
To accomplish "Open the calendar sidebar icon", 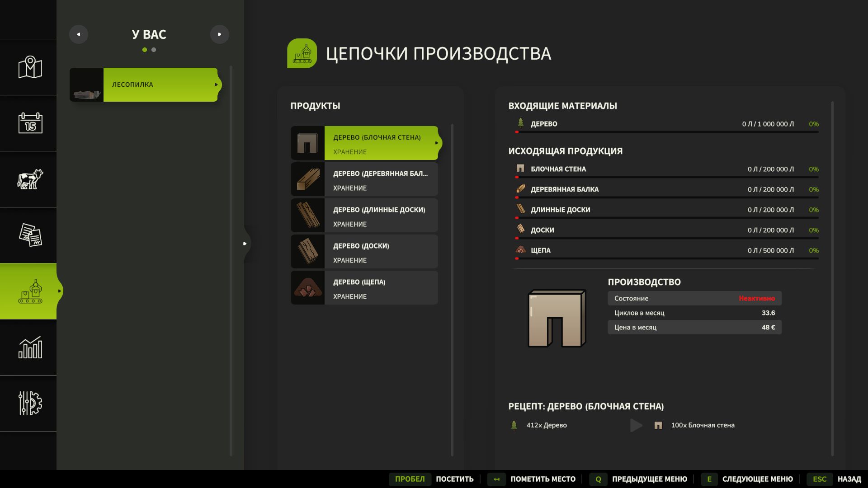I will (30, 123).
